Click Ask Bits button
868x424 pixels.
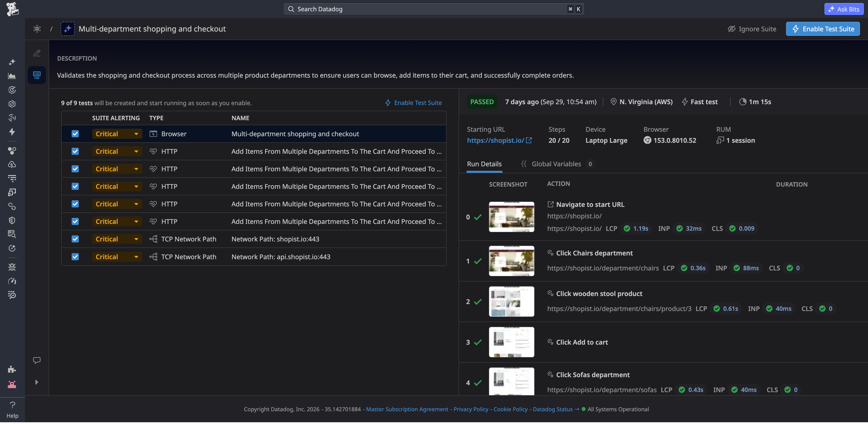tap(844, 9)
